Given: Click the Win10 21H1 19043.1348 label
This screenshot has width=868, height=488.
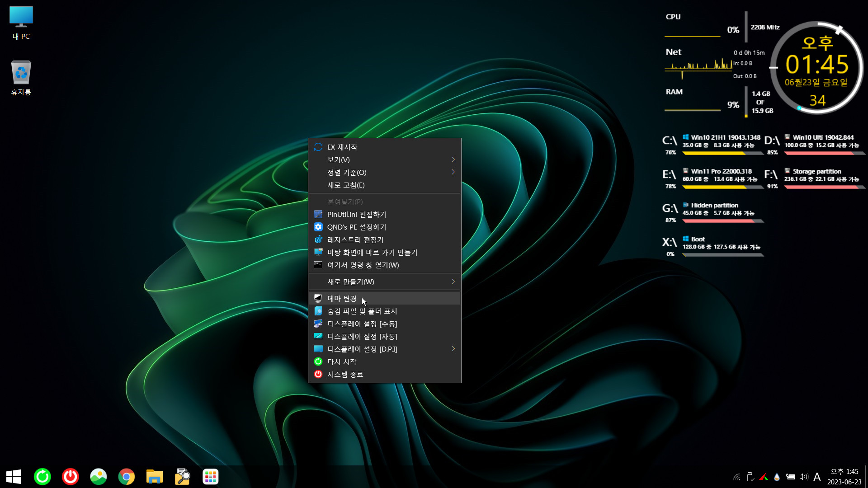Looking at the screenshot, I should point(725,137).
